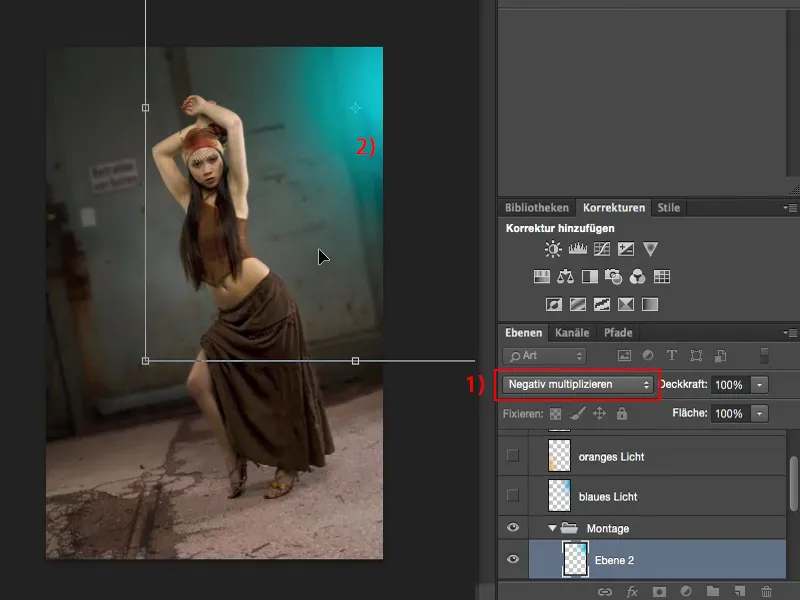
Task: Filter layers by adjustment layers icon
Action: tap(648, 355)
